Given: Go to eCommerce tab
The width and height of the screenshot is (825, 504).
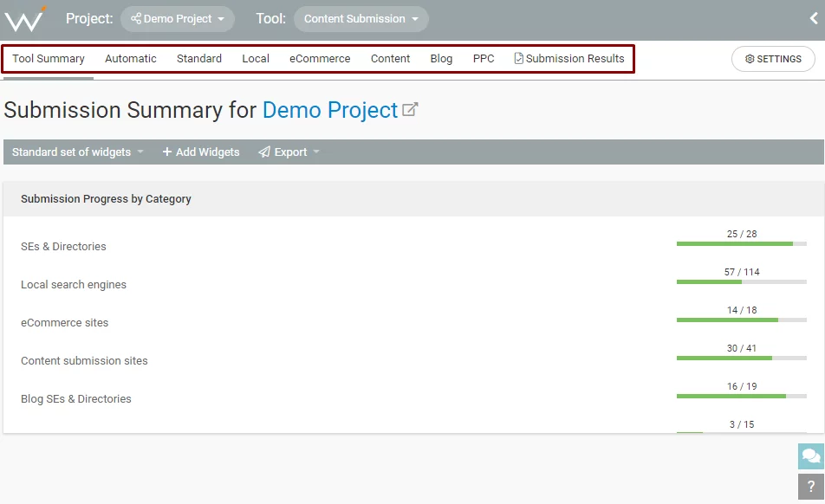Looking at the screenshot, I should pyautogui.click(x=320, y=58).
